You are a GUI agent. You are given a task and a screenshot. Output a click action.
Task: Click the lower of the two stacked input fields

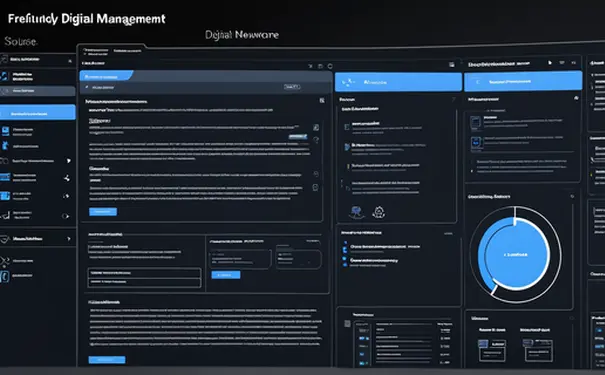[144, 282]
